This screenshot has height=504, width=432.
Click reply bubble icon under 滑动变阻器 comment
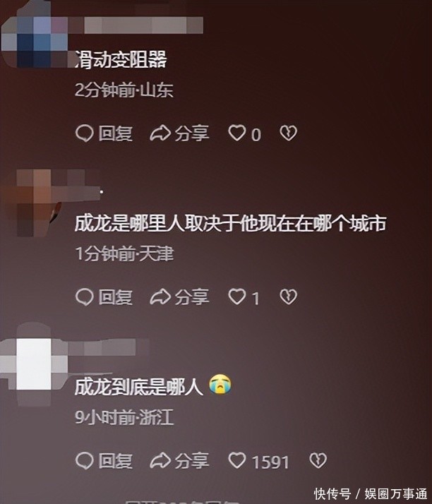(x=85, y=133)
